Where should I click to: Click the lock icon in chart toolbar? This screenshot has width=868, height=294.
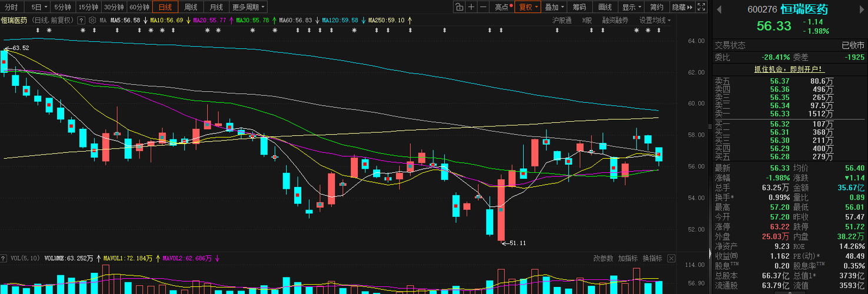459,7
